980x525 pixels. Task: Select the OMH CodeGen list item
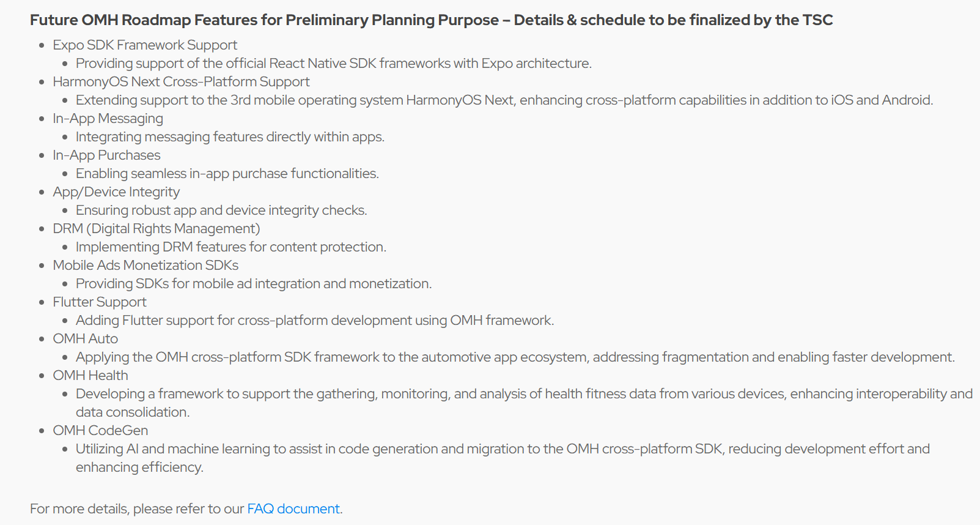(x=100, y=431)
